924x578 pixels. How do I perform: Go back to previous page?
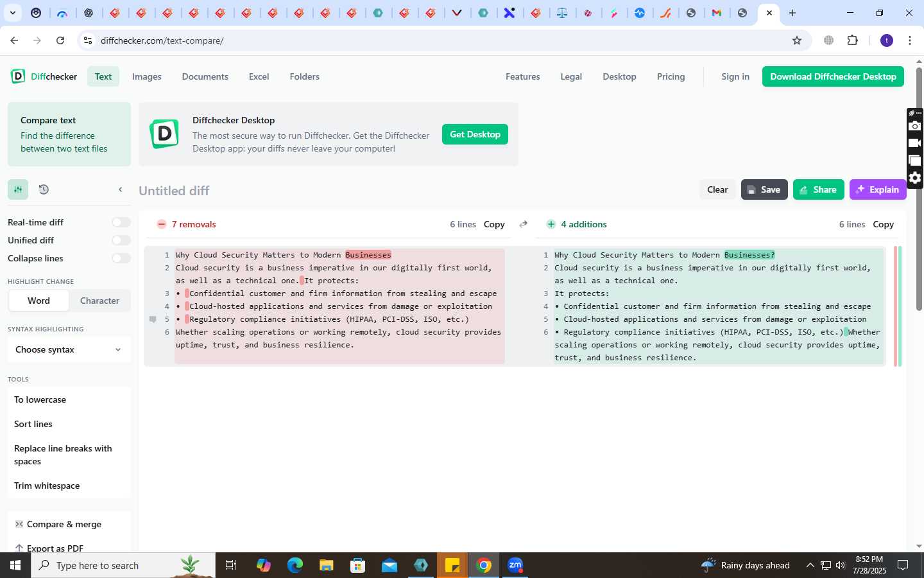(14, 40)
